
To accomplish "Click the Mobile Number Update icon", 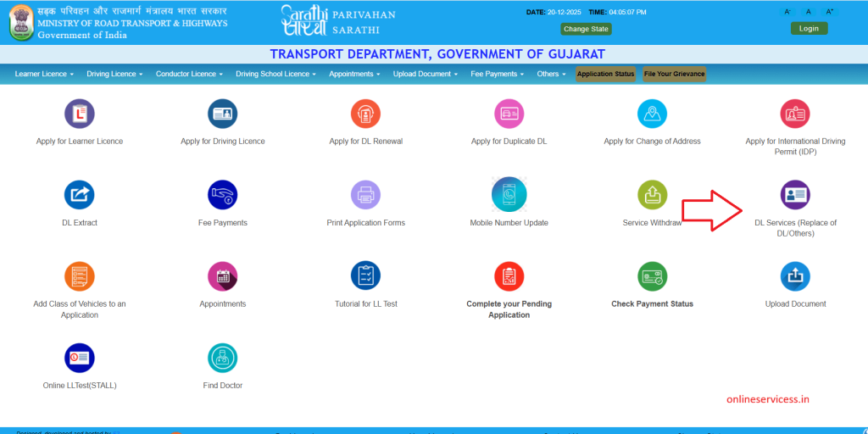I will click(x=509, y=195).
